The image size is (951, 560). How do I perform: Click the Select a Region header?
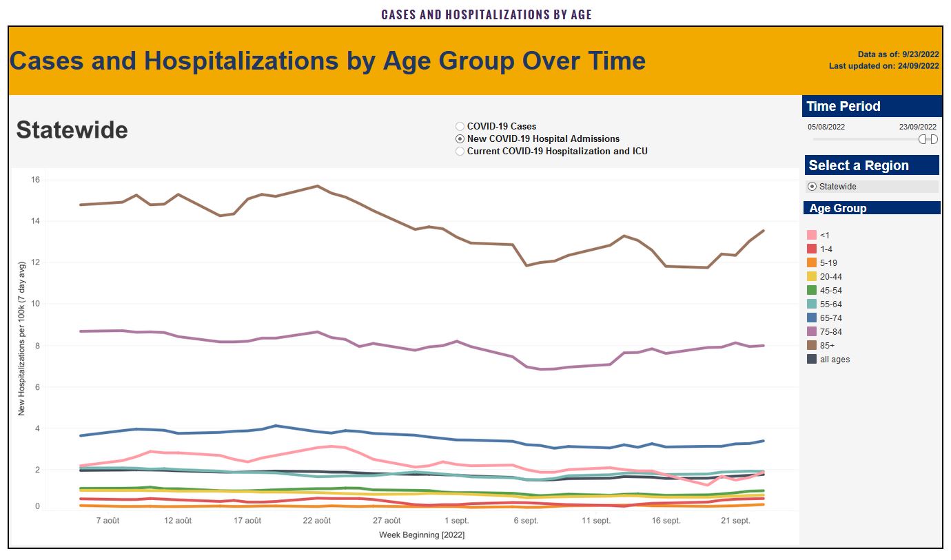871,165
